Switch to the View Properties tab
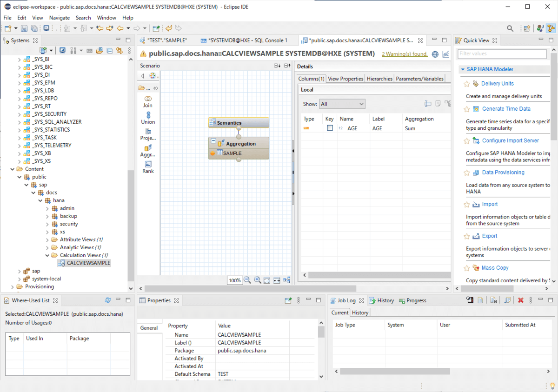 345,79
